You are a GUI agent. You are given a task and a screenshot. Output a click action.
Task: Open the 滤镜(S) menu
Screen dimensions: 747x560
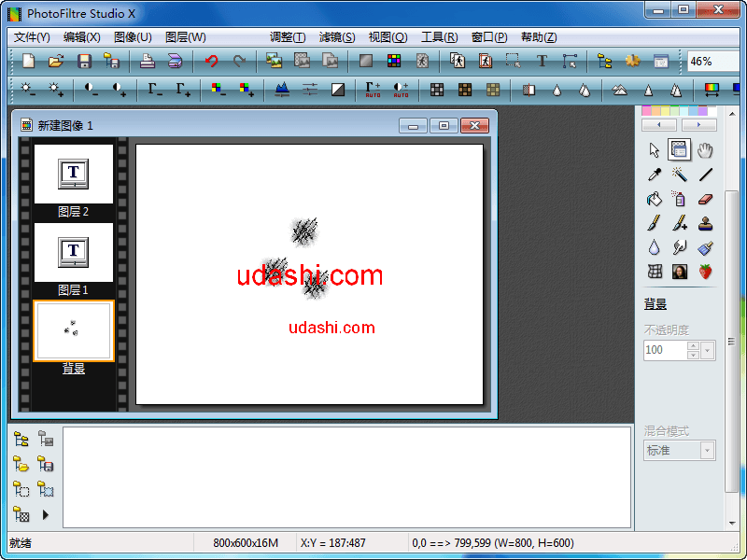point(337,37)
